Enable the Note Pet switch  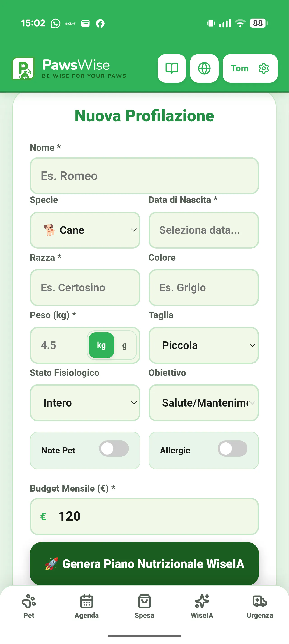coord(114,448)
